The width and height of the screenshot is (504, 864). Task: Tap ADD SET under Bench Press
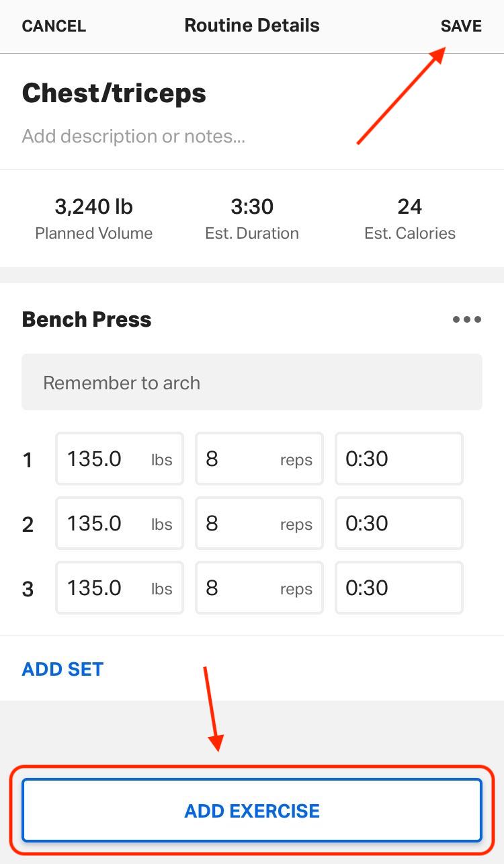tap(62, 668)
